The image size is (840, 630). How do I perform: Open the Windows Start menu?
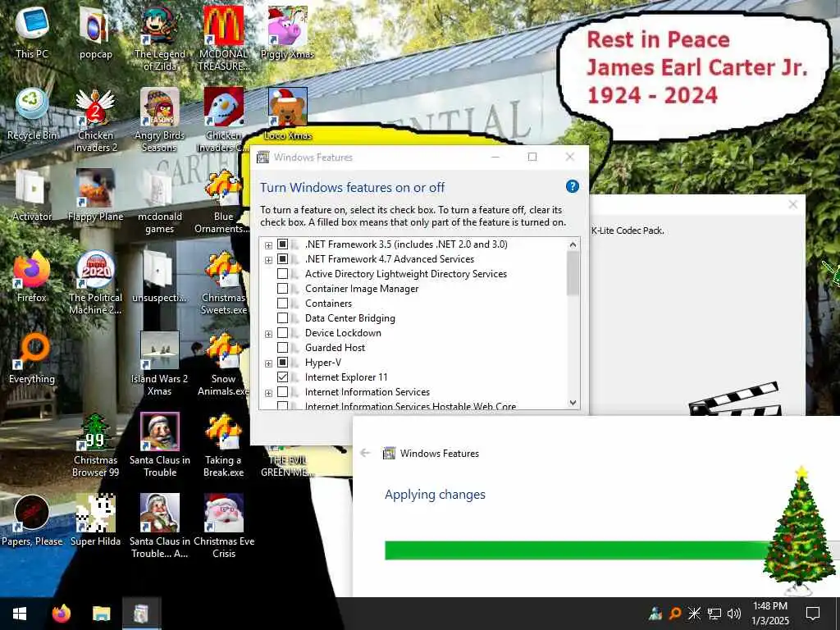pyautogui.click(x=20, y=614)
